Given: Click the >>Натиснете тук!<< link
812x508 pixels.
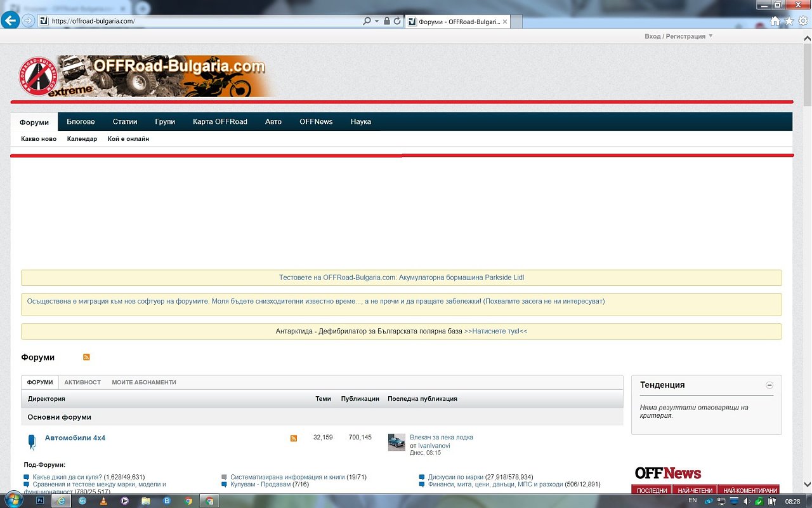Looking at the screenshot, I should [x=495, y=331].
